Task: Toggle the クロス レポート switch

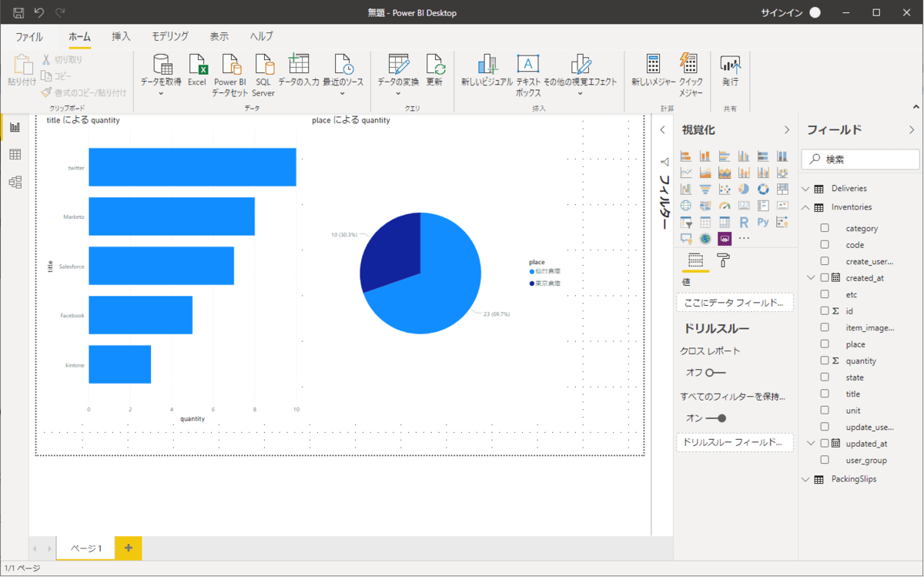Action: pos(715,372)
